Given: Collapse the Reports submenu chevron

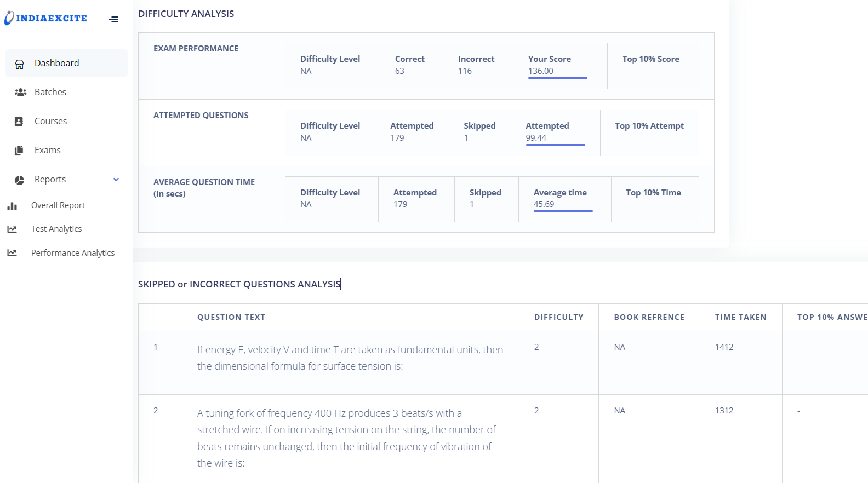Looking at the screenshot, I should [x=116, y=180].
